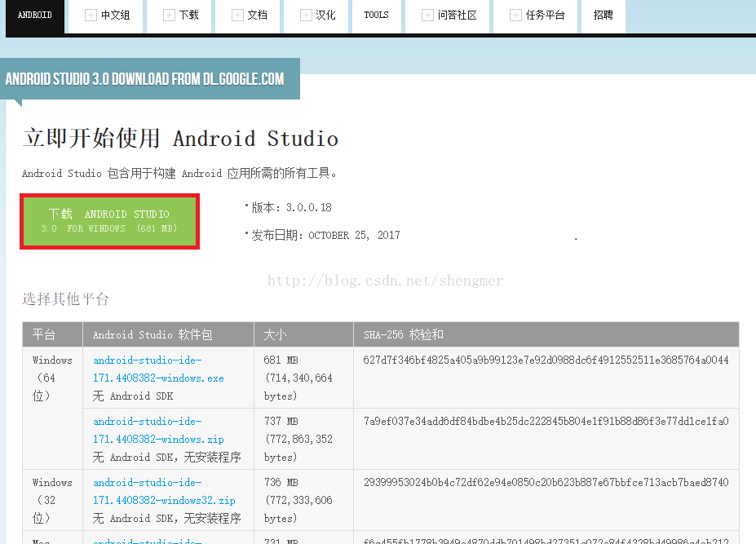Download android-studio-ide windows.exe package

(158, 369)
